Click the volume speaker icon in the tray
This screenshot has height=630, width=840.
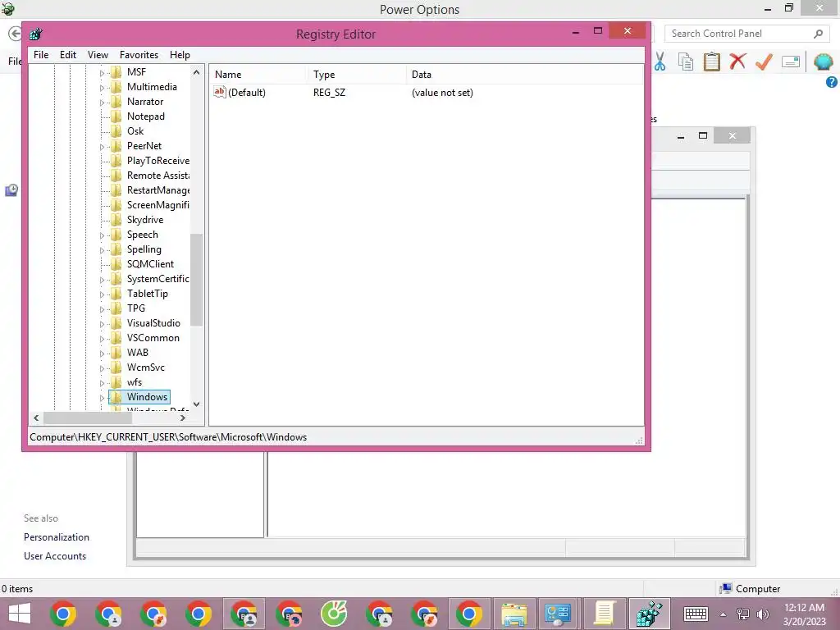point(762,614)
